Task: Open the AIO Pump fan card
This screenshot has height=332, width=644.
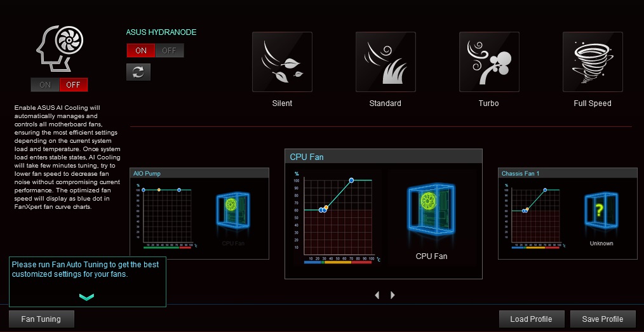Action: [x=199, y=213]
